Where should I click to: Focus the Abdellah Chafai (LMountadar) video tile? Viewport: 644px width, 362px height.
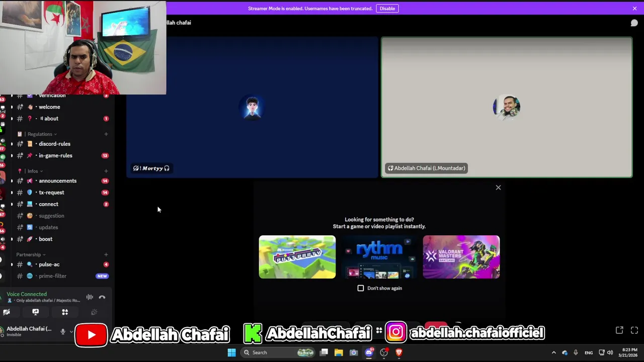pos(507,107)
